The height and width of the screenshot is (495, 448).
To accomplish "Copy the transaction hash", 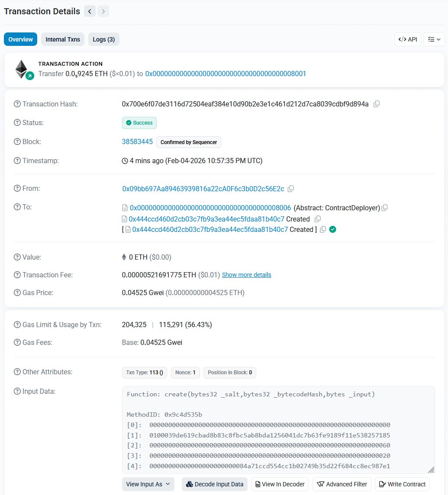I will point(377,104).
